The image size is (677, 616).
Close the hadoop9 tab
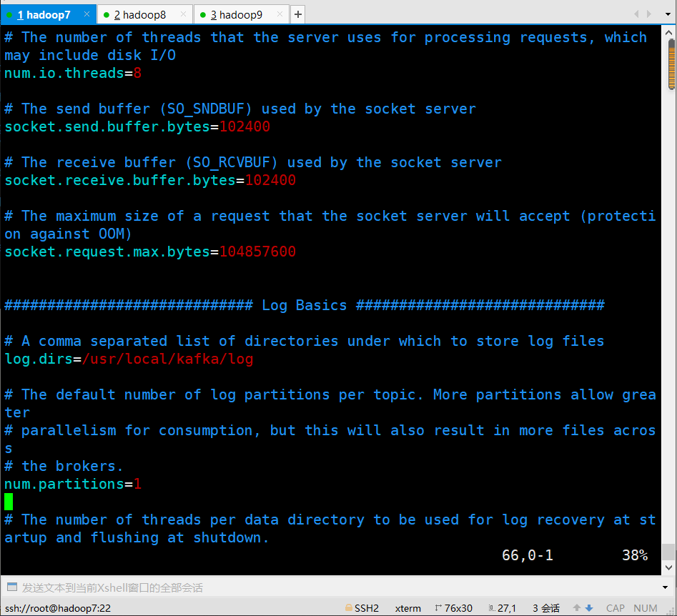pos(280,14)
